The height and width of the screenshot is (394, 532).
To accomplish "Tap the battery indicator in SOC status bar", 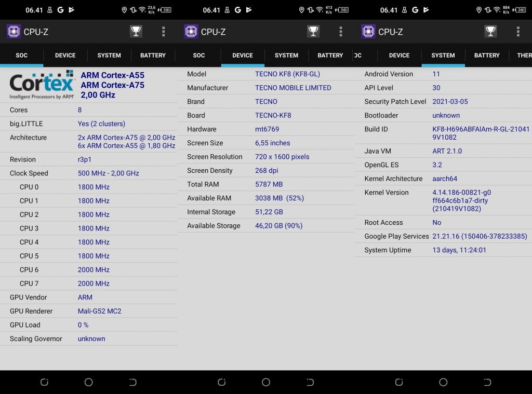I will tap(166, 10).
